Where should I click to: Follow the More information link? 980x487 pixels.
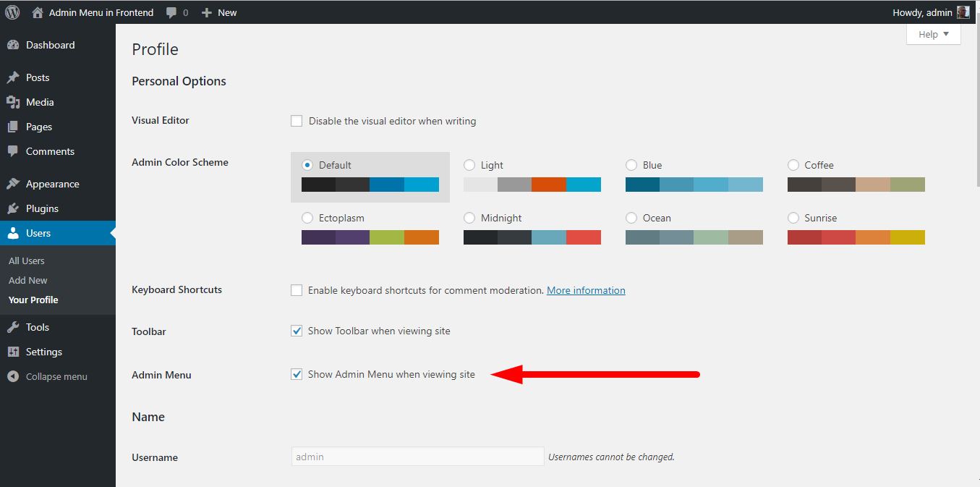coord(586,290)
